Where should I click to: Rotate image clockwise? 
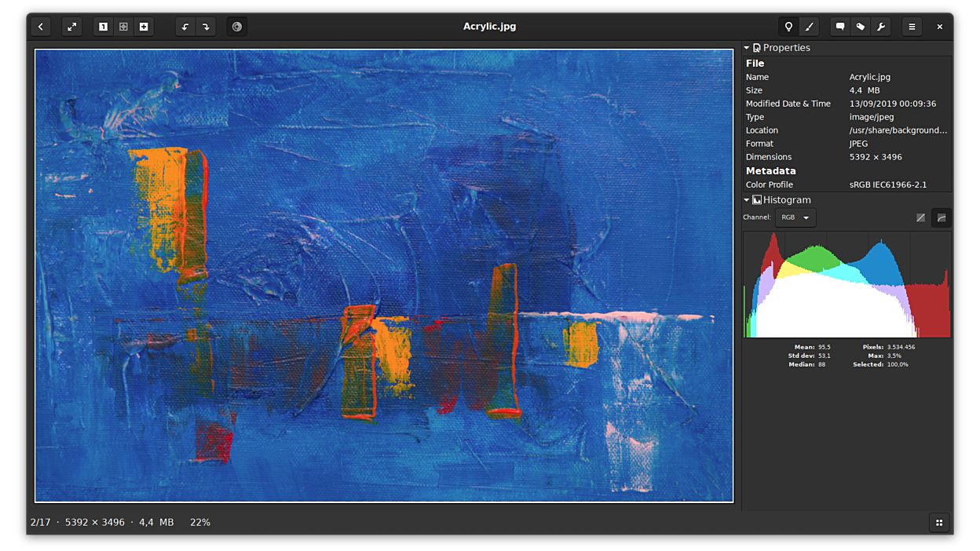[206, 27]
